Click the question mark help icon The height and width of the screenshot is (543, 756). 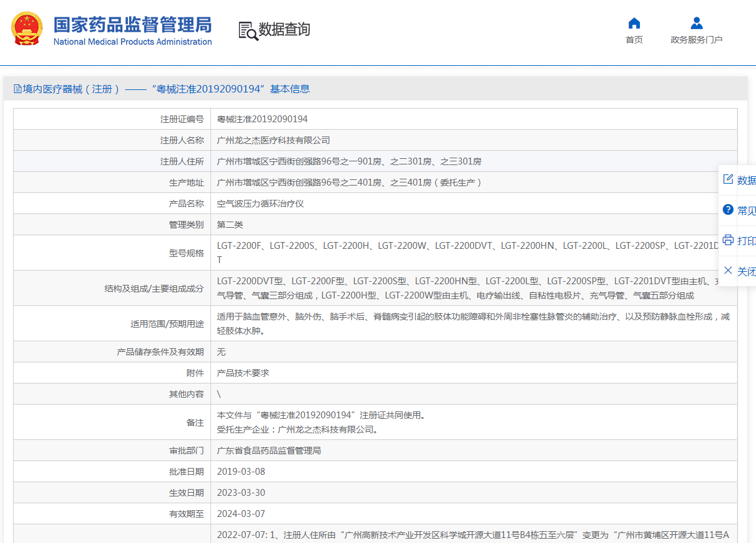pos(728,210)
